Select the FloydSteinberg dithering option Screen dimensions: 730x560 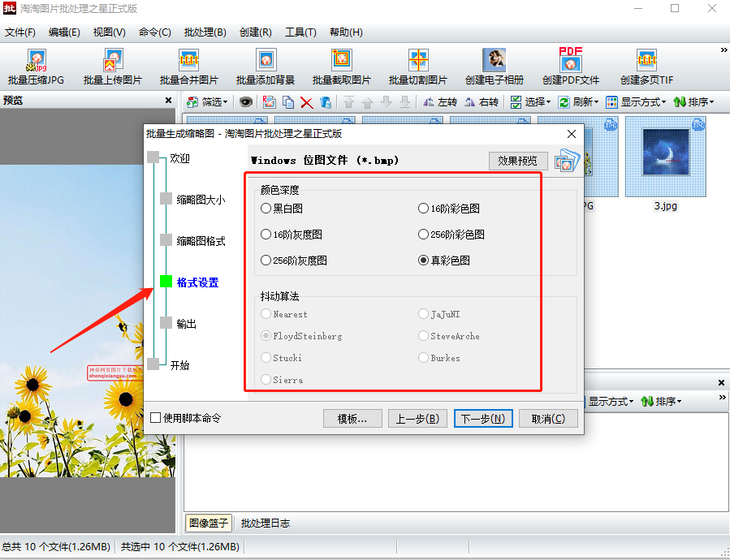click(301, 336)
